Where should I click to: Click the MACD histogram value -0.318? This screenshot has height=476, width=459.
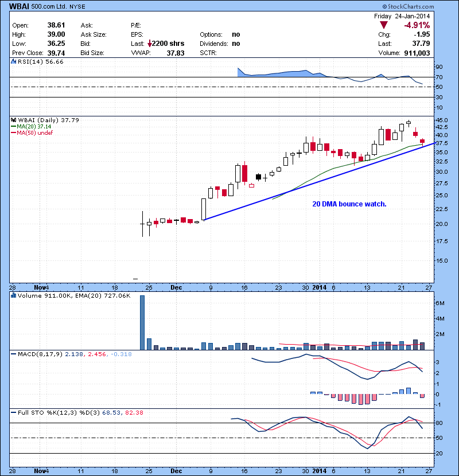(x=121, y=354)
